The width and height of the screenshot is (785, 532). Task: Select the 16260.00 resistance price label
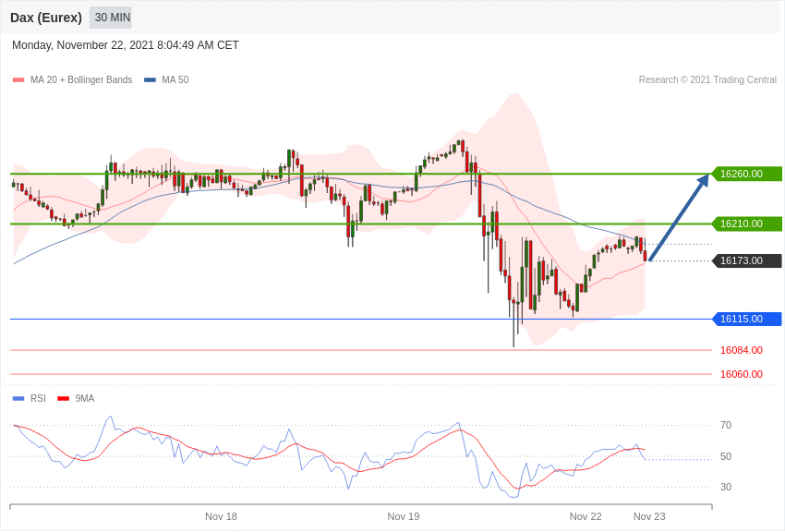(x=746, y=174)
